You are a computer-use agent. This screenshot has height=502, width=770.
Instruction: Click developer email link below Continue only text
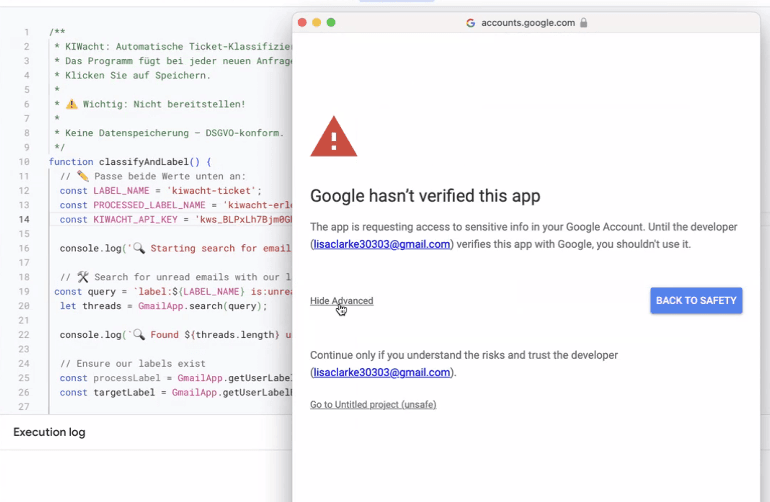coord(382,373)
